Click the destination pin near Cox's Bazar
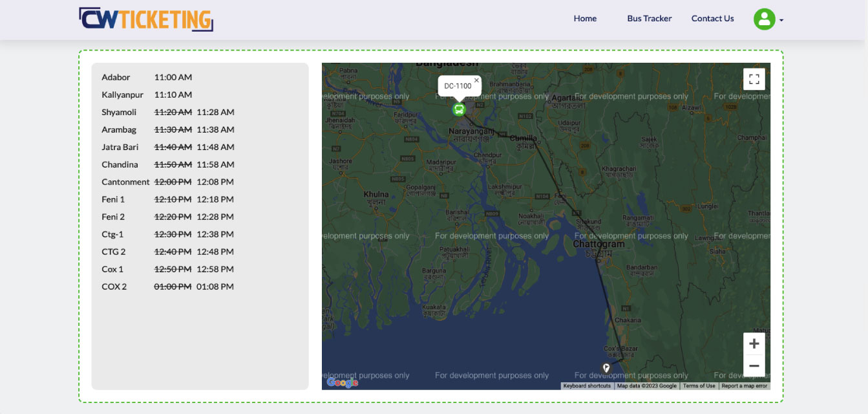The height and width of the screenshot is (414, 868). coord(606,368)
